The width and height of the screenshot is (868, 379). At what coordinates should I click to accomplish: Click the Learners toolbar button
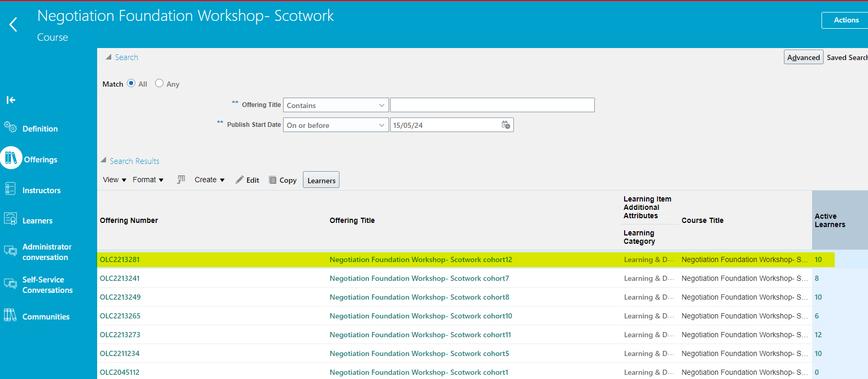(x=321, y=180)
